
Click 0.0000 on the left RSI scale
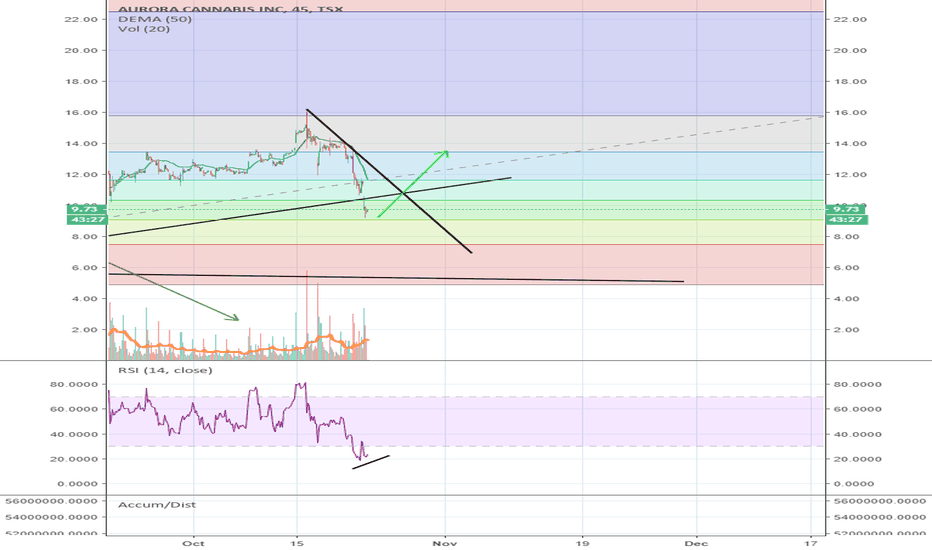pos(77,483)
